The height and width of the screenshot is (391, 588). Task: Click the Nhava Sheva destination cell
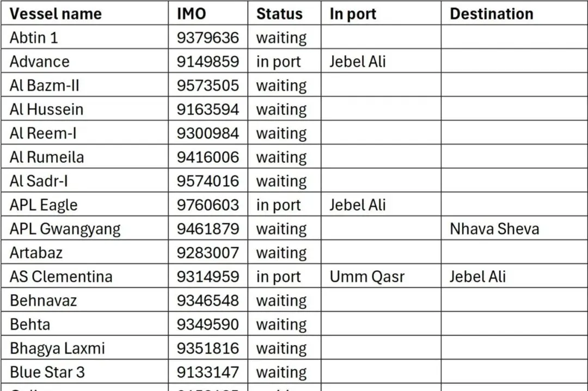494,229
